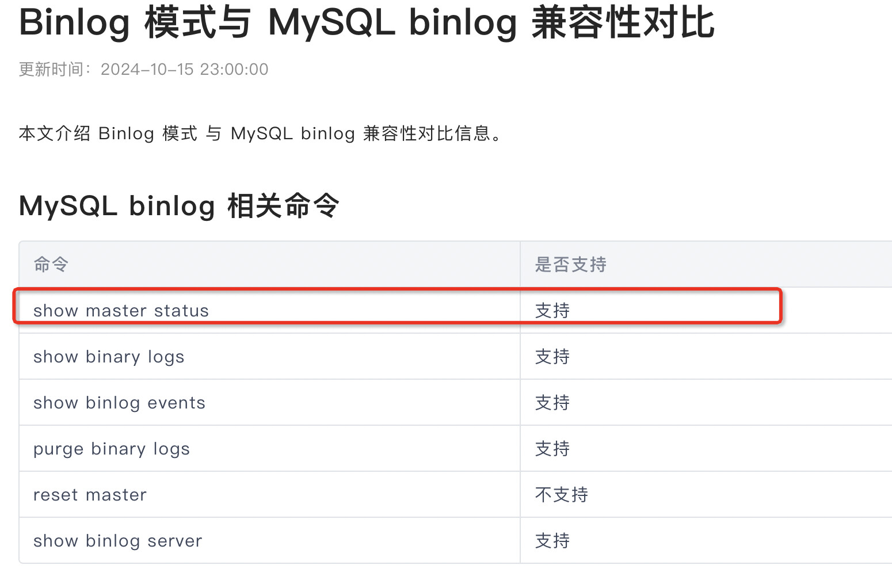892x588 pixels.
Task: Click the red highlight box border
Action: tap(397, 289)
